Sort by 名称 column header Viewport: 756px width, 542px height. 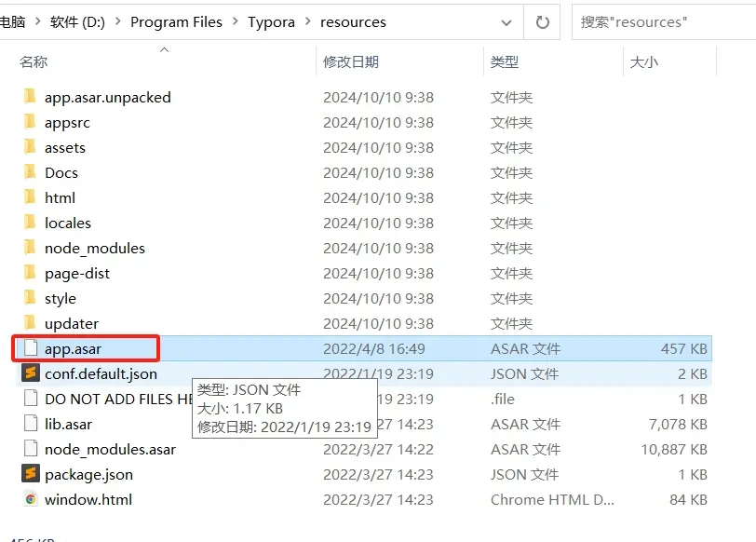coord(34,61)
